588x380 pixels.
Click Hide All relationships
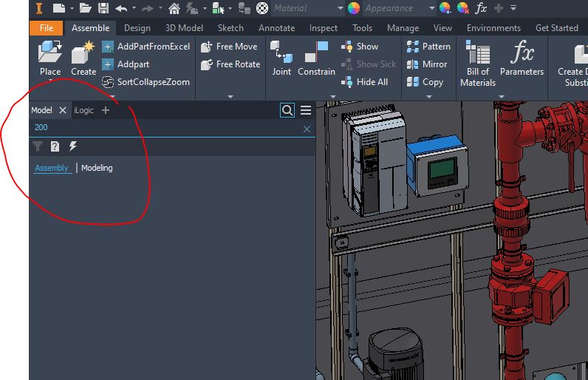pyautogui.click(x=364, y=82)
